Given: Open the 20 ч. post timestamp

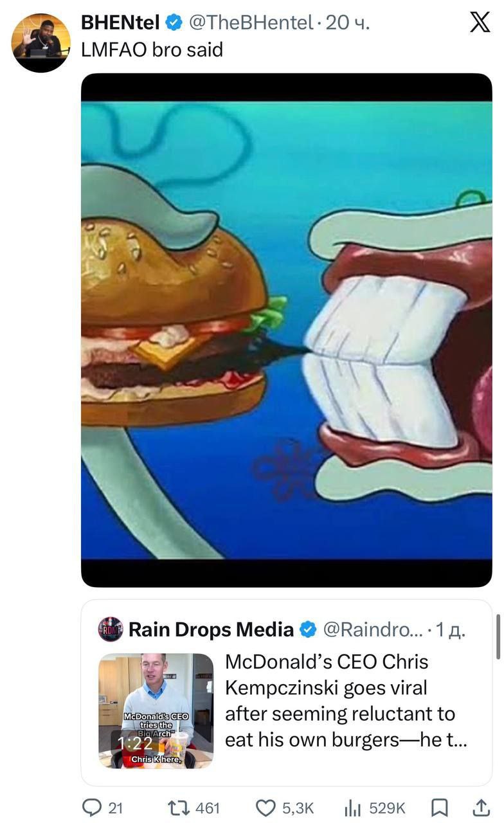Looking at the screenshot, I should (x=348, y=23).
